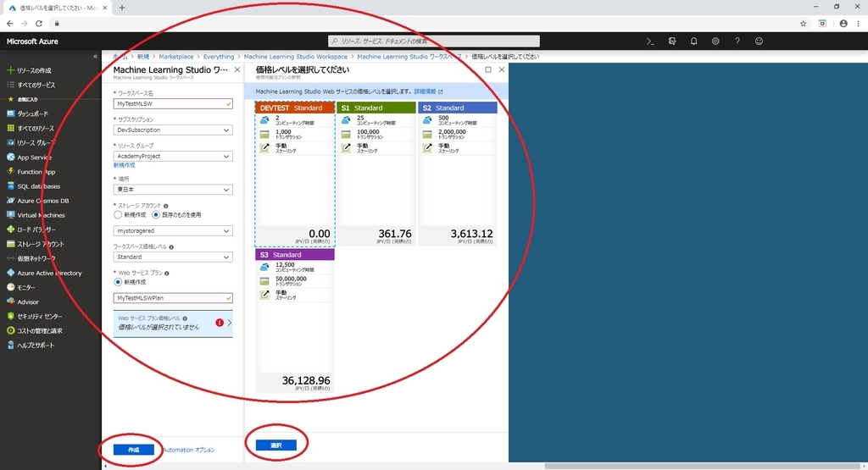This screenshot has width=868, height=470.
Task: Close the pricing tier blade
Action: 502,69
